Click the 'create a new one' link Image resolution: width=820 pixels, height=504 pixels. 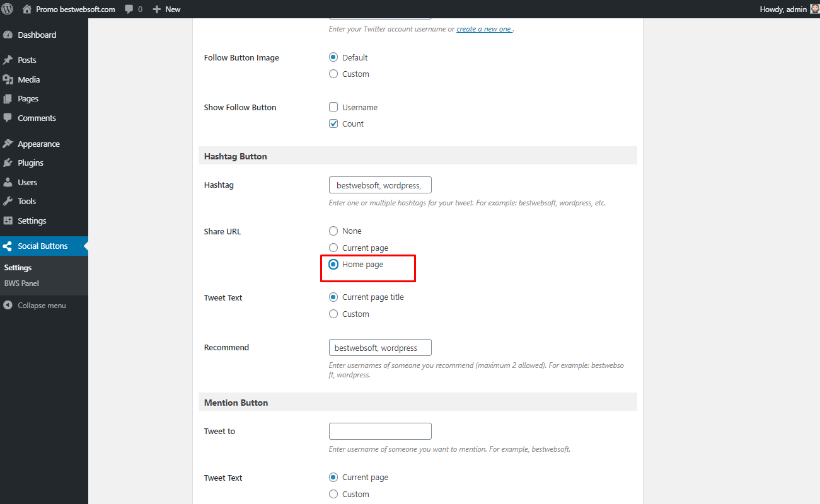point(484,29)
